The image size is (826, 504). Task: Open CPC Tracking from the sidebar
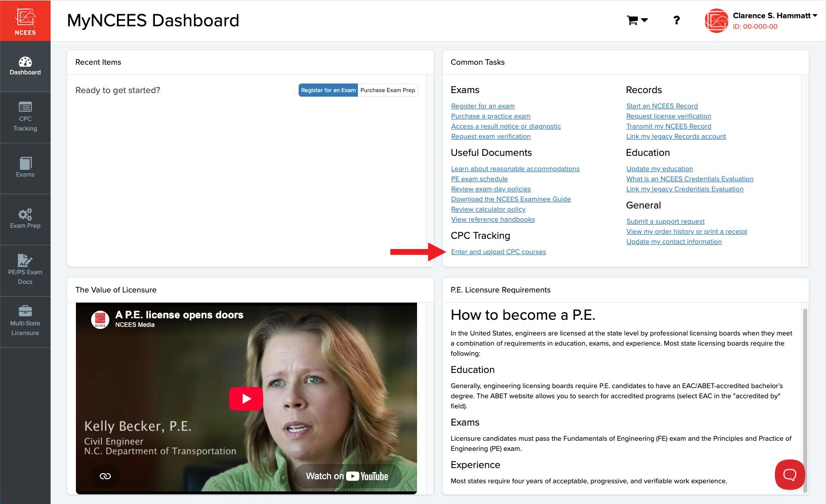click(x=25, y=117)
